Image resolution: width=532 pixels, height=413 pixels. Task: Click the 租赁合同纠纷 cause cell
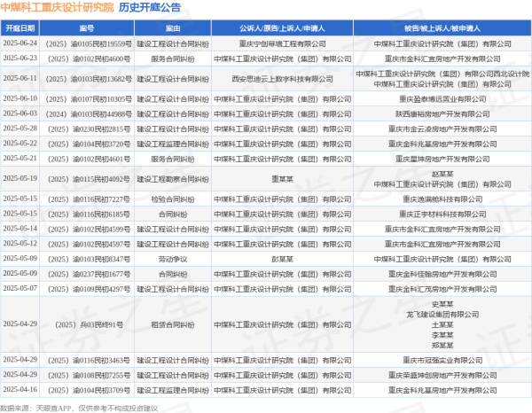tap(173, 325)
